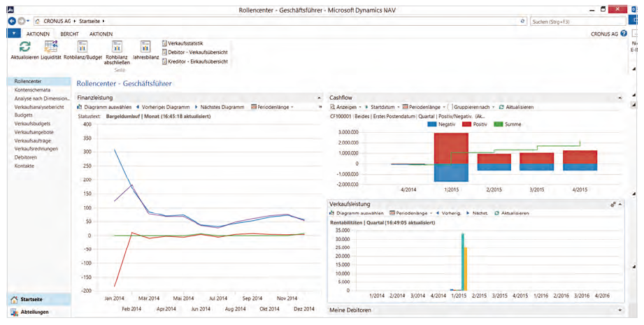The width and height of the screenshot is (644, 325).
Task: Open Verkaufsanalysebericht in sidebar
Action: [39, 107]
